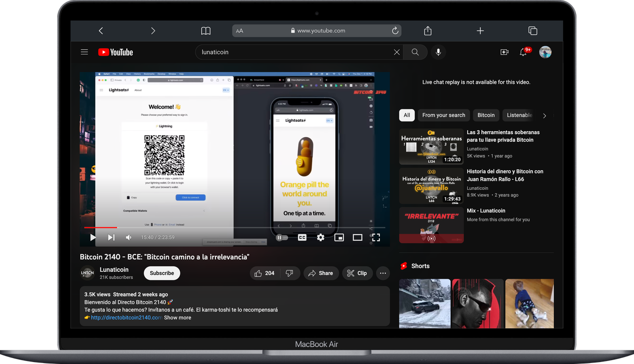Switch to miniplayer mode
634x364 pixels.
pos(339,238)
